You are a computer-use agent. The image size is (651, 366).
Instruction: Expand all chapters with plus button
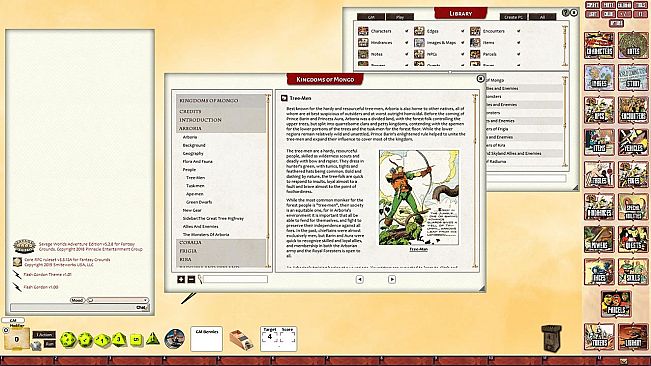181,279
